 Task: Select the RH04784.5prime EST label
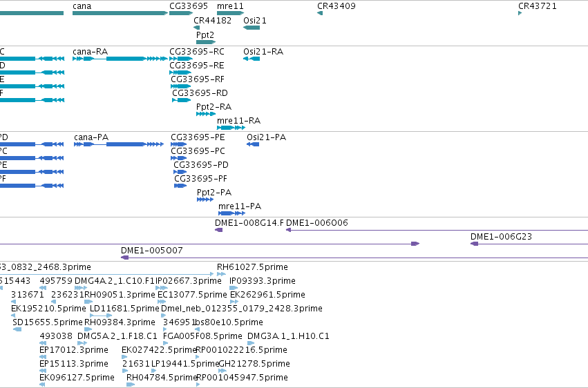point(162,378)
